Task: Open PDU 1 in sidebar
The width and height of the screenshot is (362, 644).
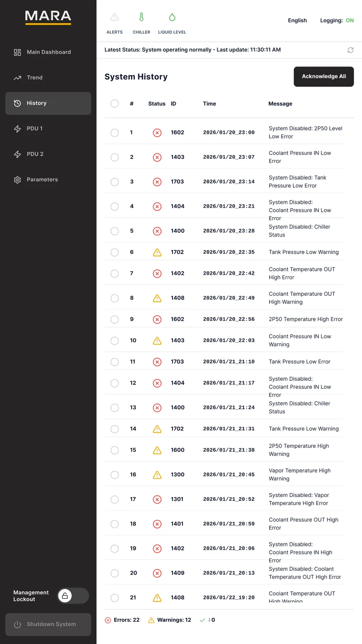Action: pyautogui.click(x=48, y=129)
